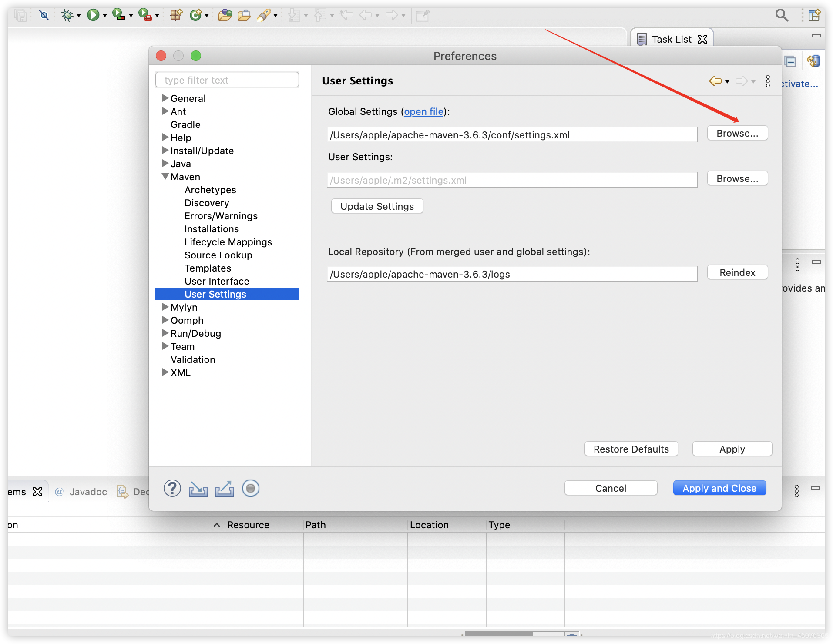833x644 pixels.
Task: Click the Preferences back arrow icon
Action: tap(715, 81)
